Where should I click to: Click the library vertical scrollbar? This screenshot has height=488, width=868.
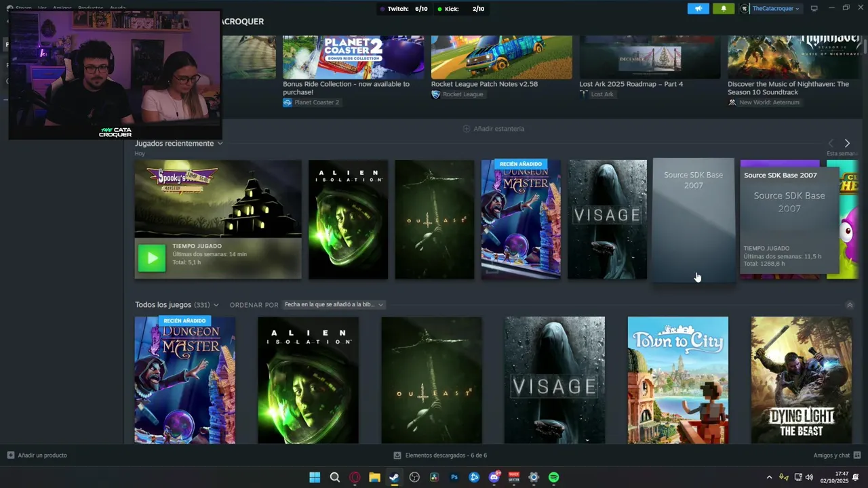pyautogui.click(x=864, y=47)
